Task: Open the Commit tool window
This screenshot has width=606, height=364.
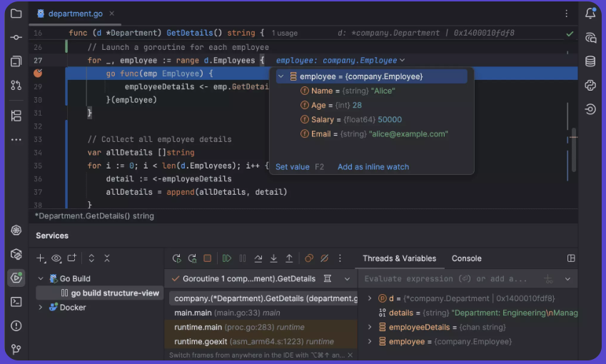Action: pos(16,37)
